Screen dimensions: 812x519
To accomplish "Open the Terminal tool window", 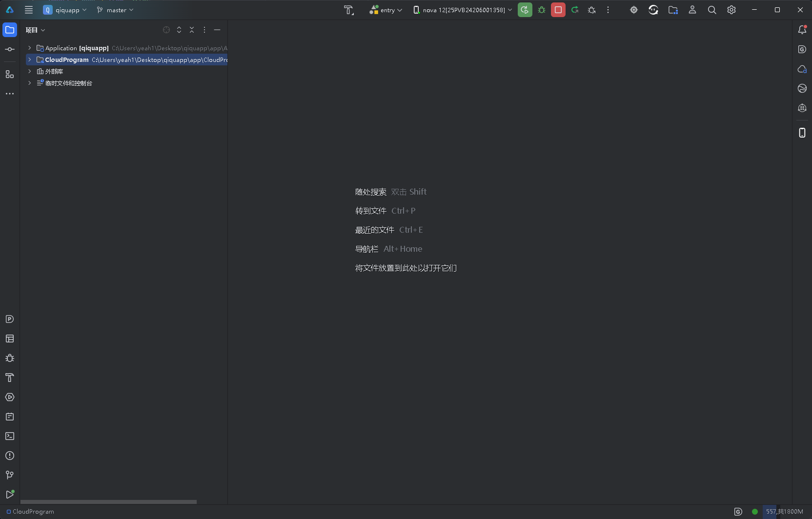I will point(10,436).
